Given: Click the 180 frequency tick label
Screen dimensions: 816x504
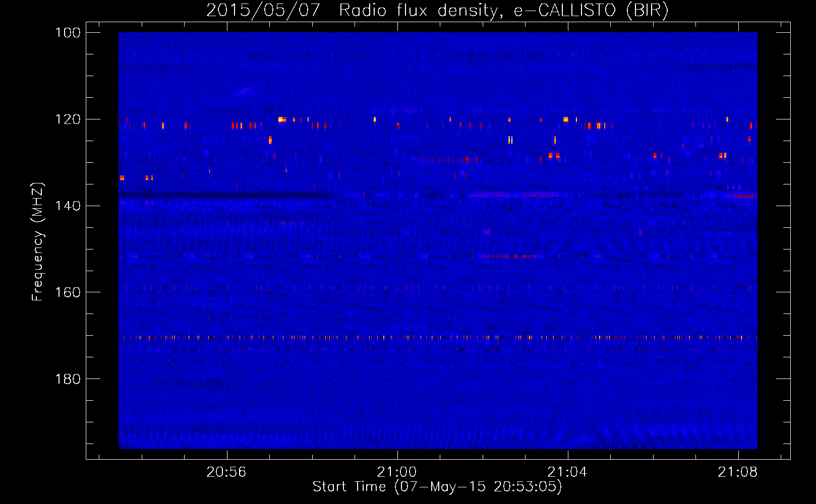Looking at the screenshot, I should point(68,379).
